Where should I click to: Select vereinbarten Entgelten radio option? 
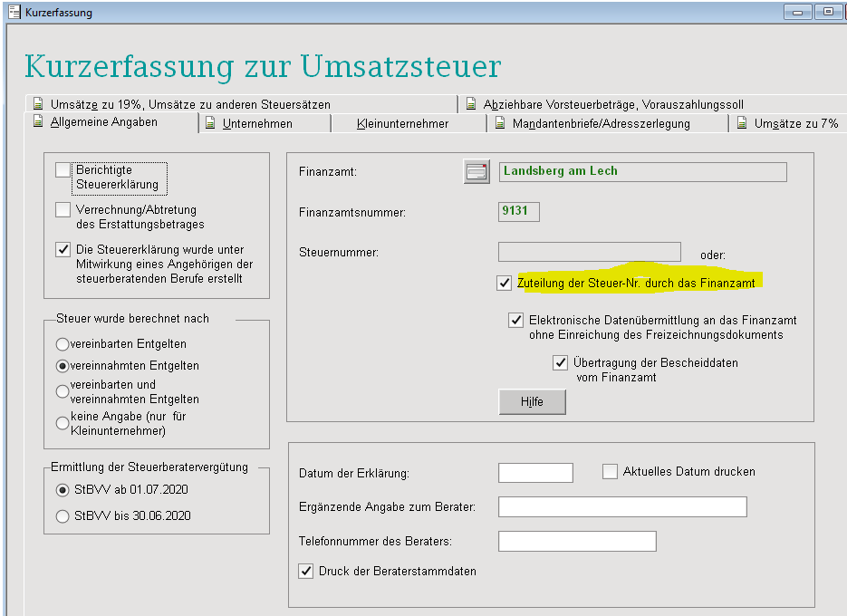point(63,344)
